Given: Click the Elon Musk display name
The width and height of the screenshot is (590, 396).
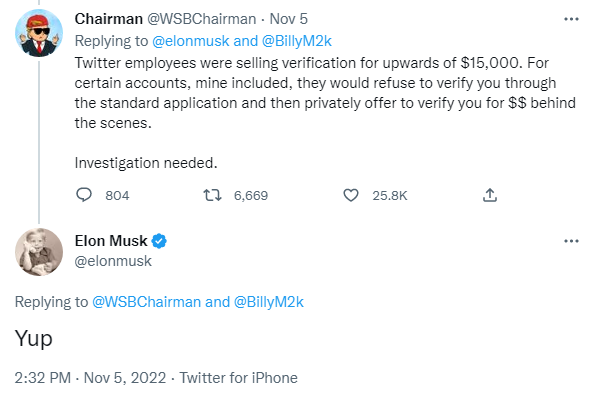Looking at the screenshot, I should [111, 241].
